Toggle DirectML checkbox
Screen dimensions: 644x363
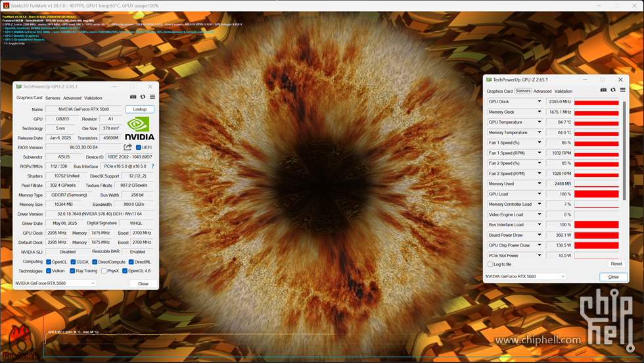coord(131,262)
